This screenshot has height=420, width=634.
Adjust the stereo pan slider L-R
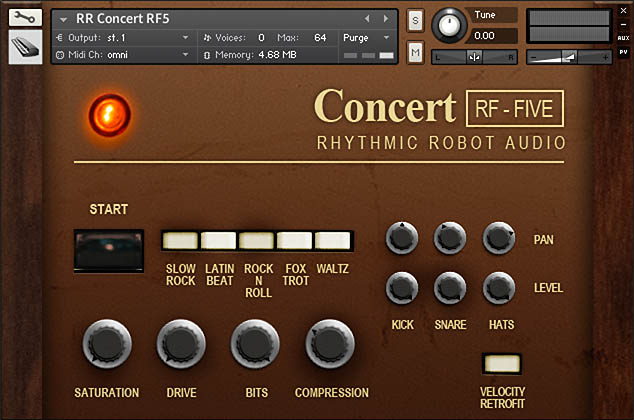click(475, 57)
